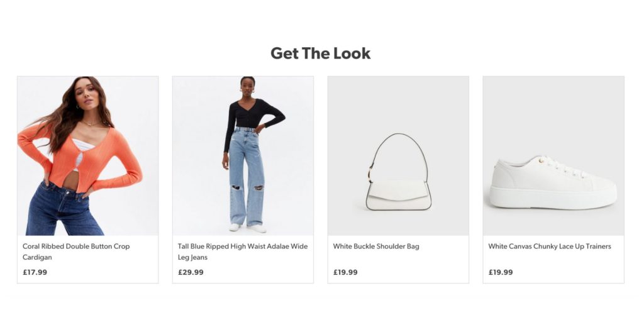644x332 pixels.
Task: Click the Coral Ribbed Double Button Crop Cardigan title
Action: coord(76,252)
